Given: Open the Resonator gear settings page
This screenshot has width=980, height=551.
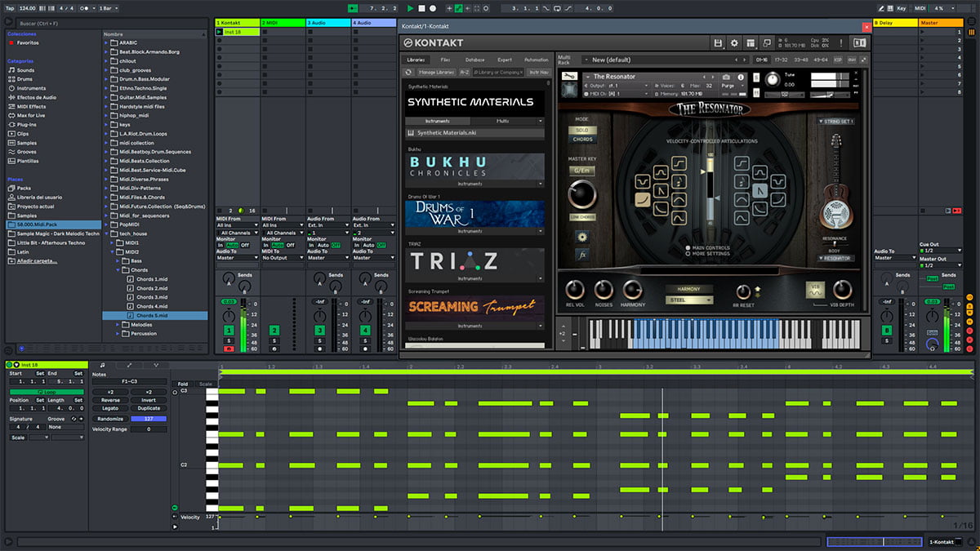Looking at the screenshot, I should 581,237.
